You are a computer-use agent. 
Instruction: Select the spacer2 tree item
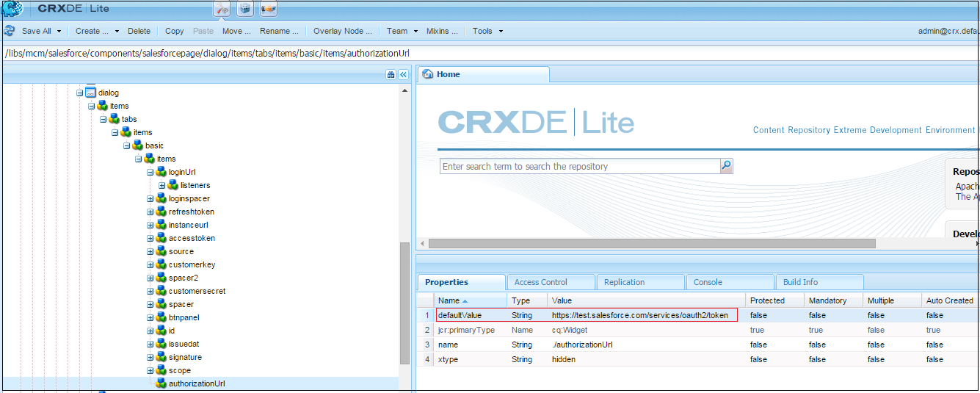184,278
